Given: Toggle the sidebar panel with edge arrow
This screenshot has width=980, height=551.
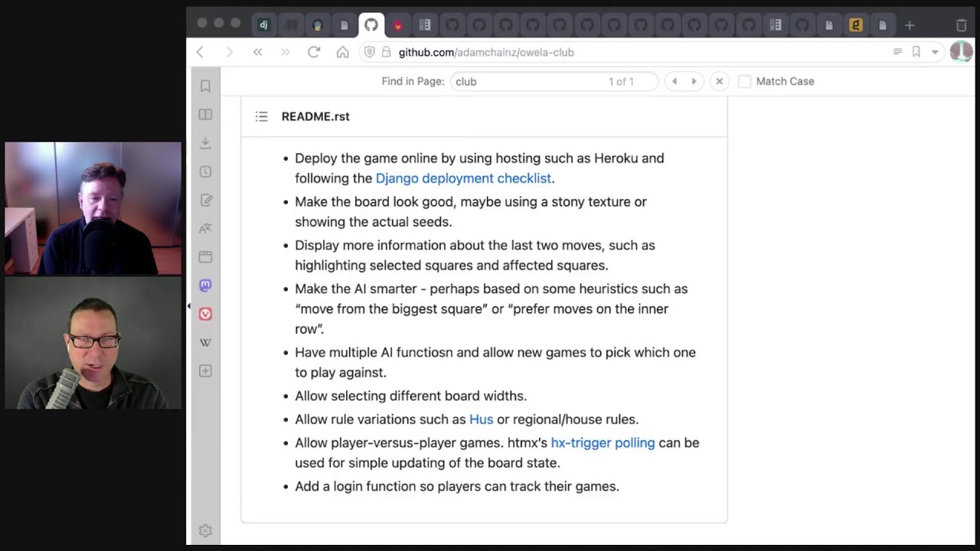Looking at the screenshot, I should 189,306.
